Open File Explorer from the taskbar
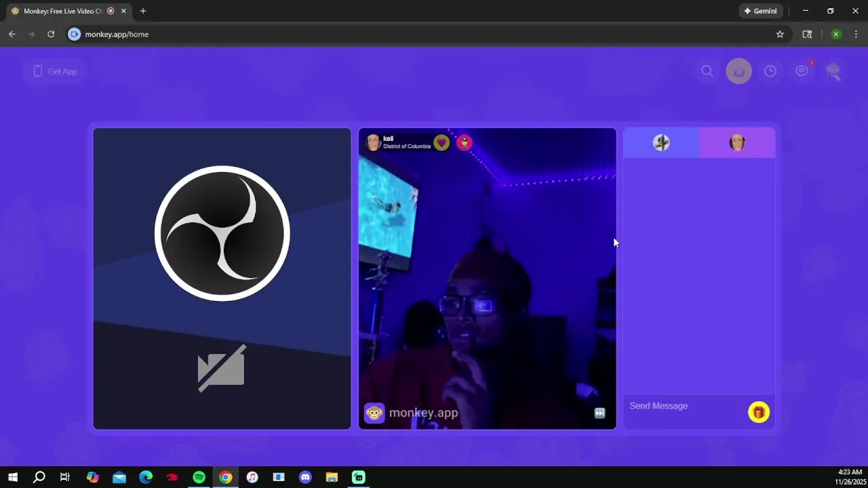 tap(332, 477)
